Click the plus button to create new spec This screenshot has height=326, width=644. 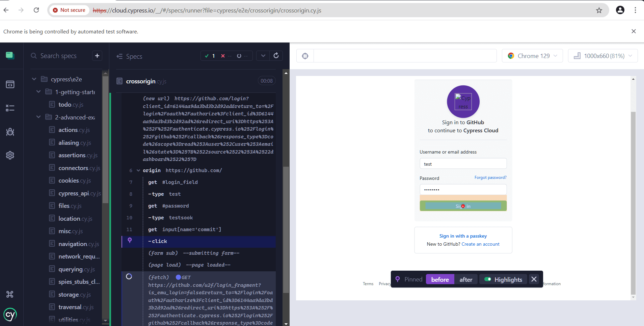(x=97, y=56)
